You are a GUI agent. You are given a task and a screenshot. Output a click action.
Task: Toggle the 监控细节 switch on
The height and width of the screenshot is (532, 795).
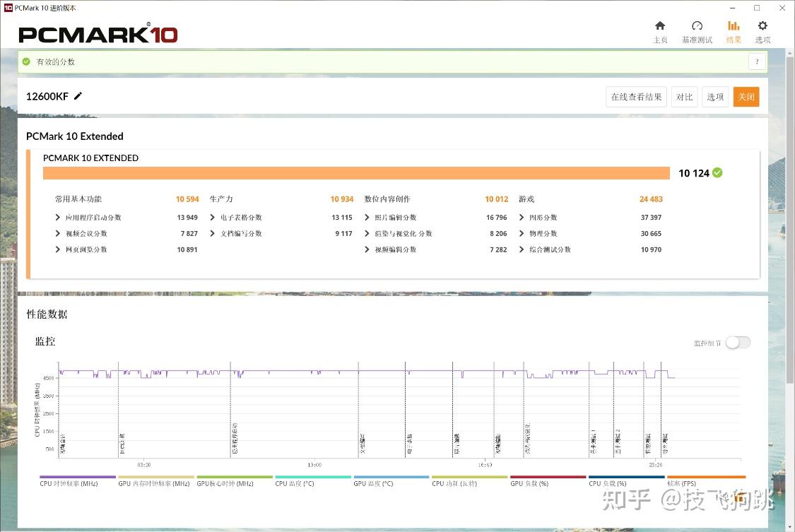click(738, 343)
